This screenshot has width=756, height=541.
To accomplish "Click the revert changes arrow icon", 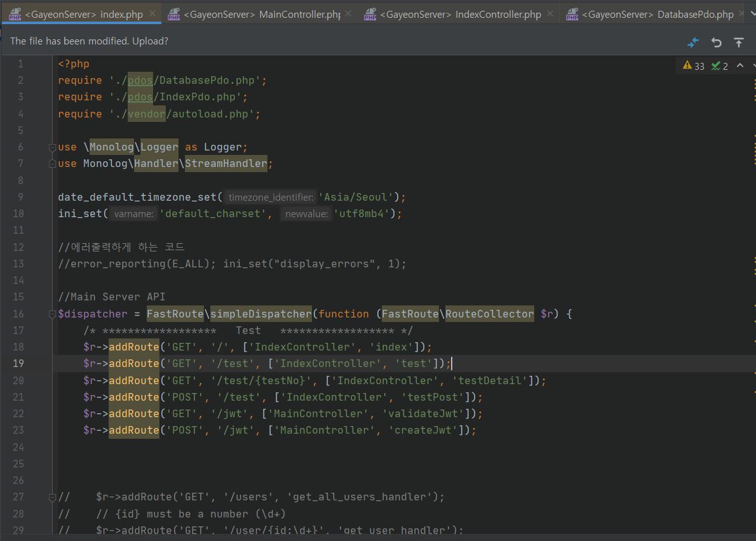I will click(716, 42).
